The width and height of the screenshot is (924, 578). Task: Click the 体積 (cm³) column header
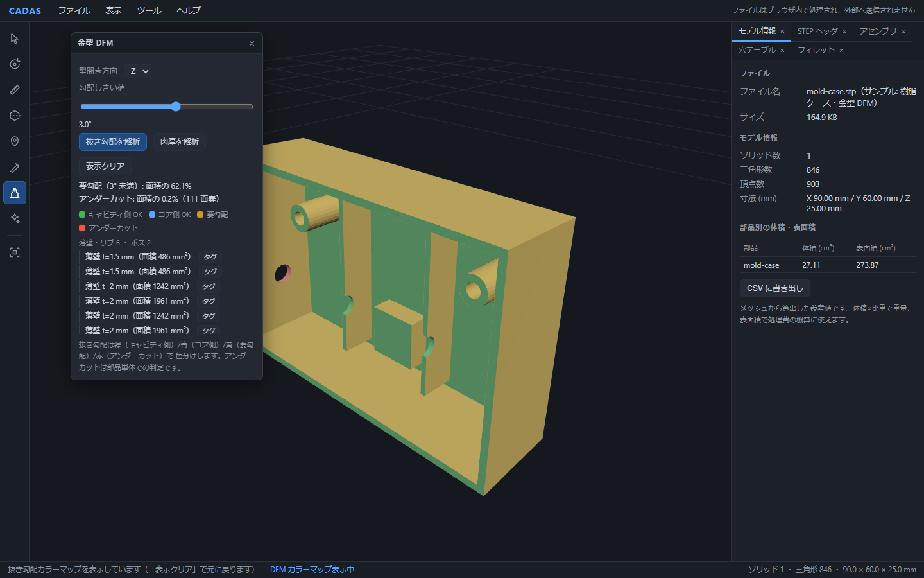(818, 248)
